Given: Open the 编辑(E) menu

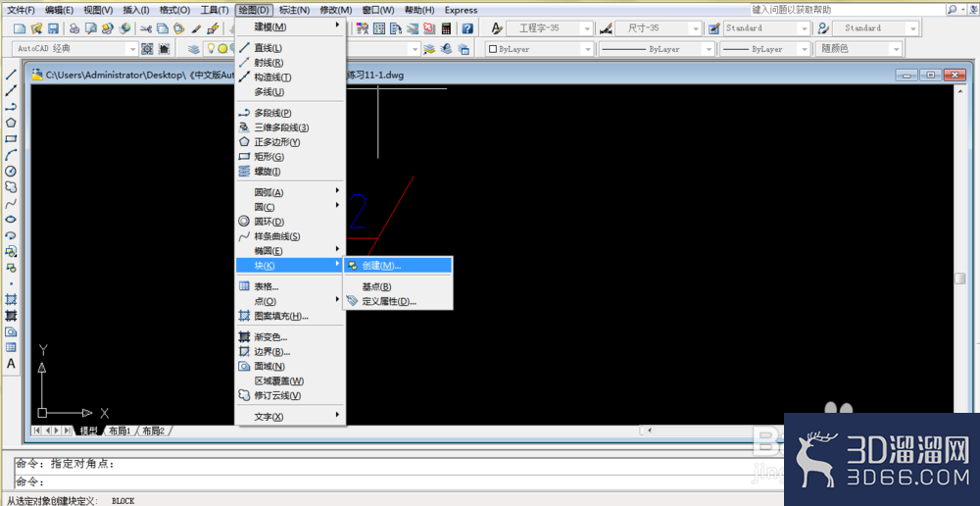Looking at the screenshot, I should pos(60,10).
